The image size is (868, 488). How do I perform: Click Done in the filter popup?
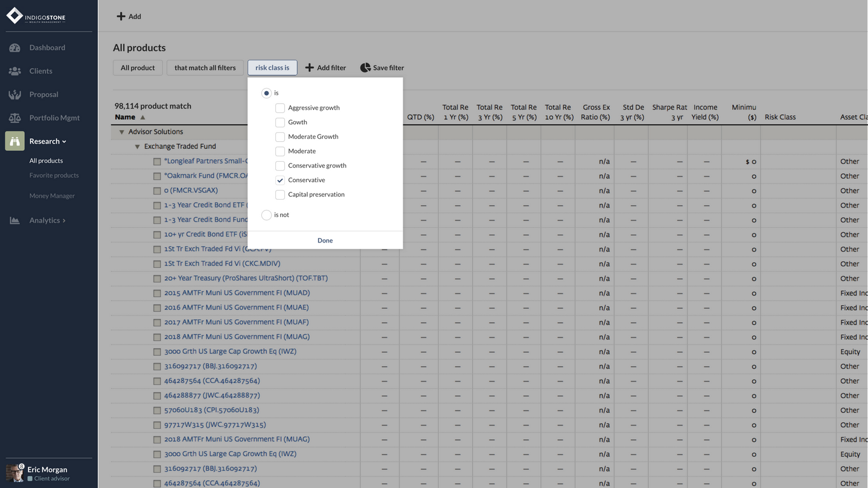click(x=325, y=241)
